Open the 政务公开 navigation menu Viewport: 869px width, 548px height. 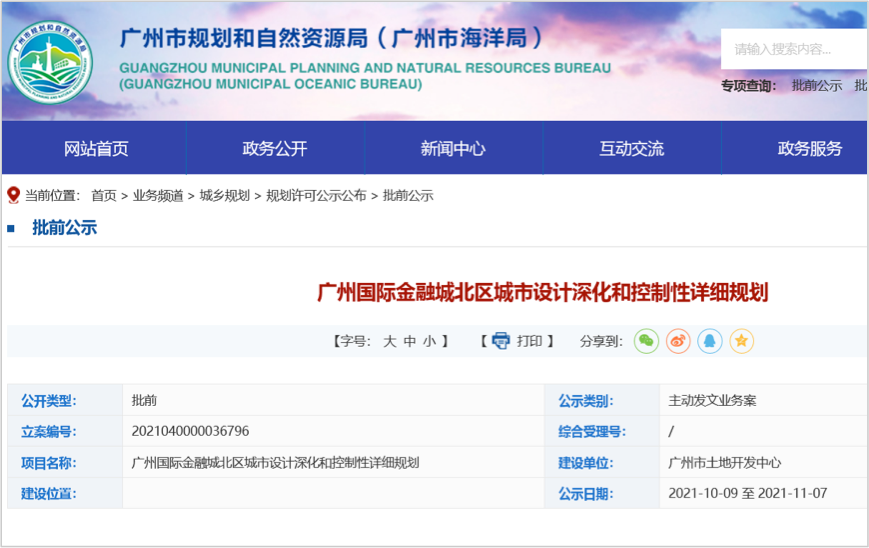pos(275,149)
